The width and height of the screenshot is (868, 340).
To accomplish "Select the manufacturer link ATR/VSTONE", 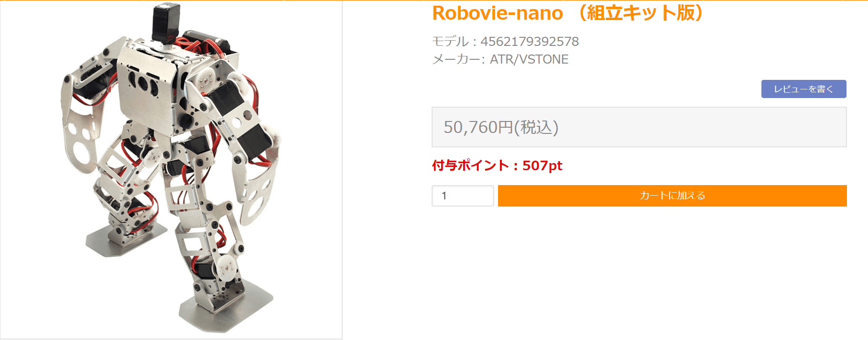I will coord(528,59).
